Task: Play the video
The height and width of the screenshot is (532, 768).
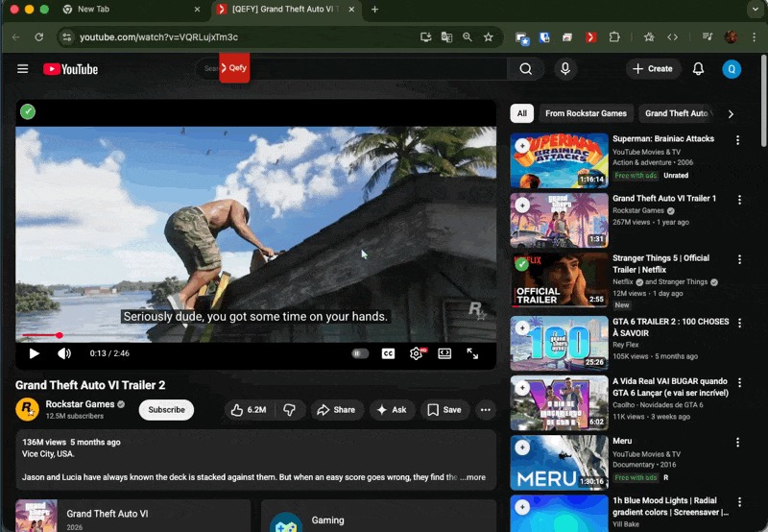Action: click(34, 353)
